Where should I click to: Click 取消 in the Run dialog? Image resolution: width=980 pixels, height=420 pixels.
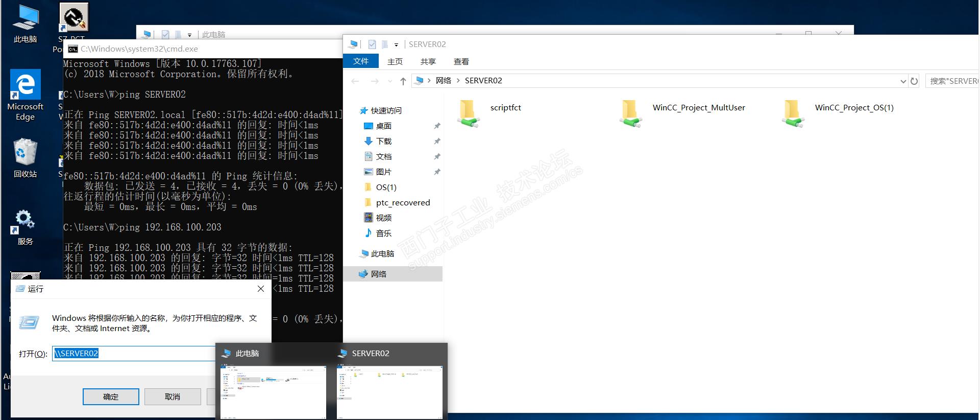coord(173,396)
